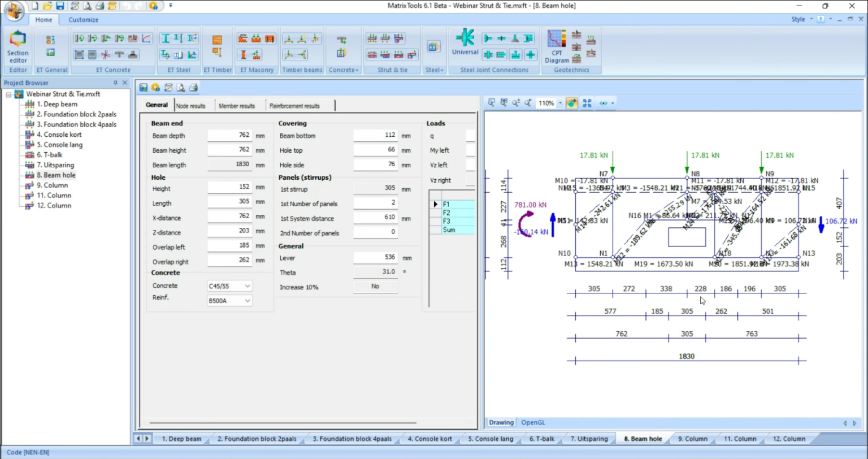This screenshot has width=868, height=459.
Task: Toggle the Increase 10% setting
Action: 376,287
